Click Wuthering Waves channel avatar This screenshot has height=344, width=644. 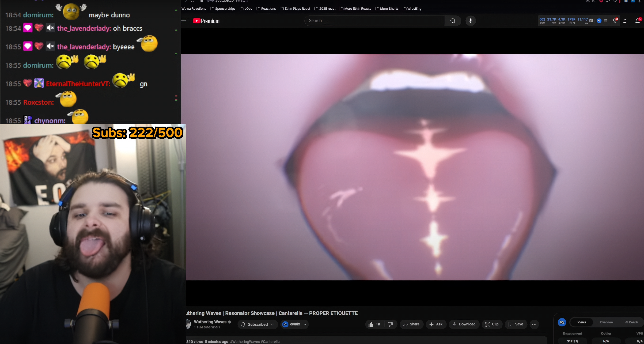click(188, 324)
